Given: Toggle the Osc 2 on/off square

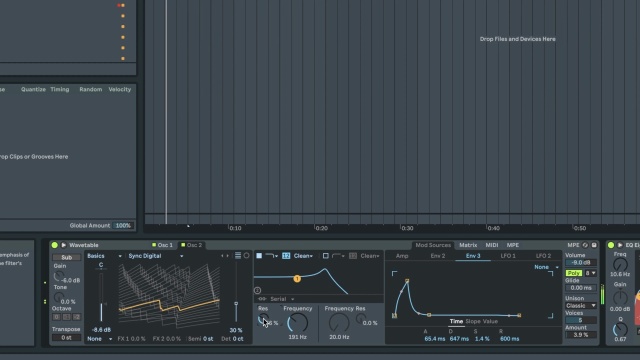Looking at the screenshot, I should pyautogui.click(x=183, y=245).
